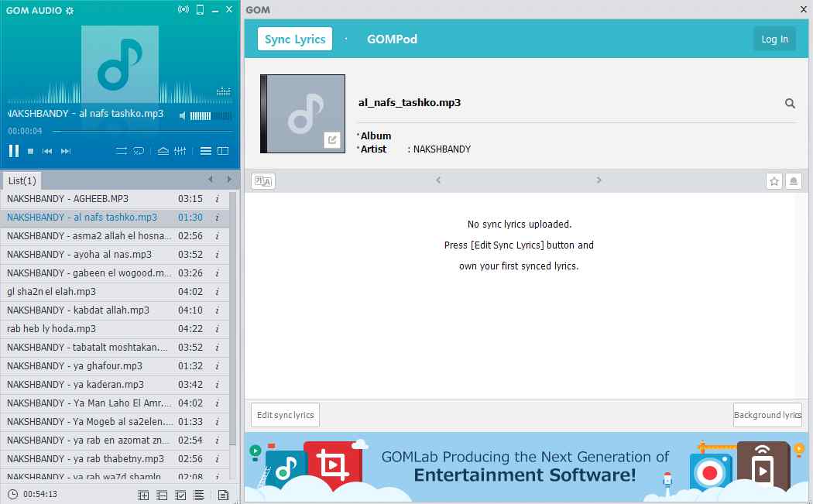
Task: Show info for AGHEEB.MP3 track
Action: 218,199
